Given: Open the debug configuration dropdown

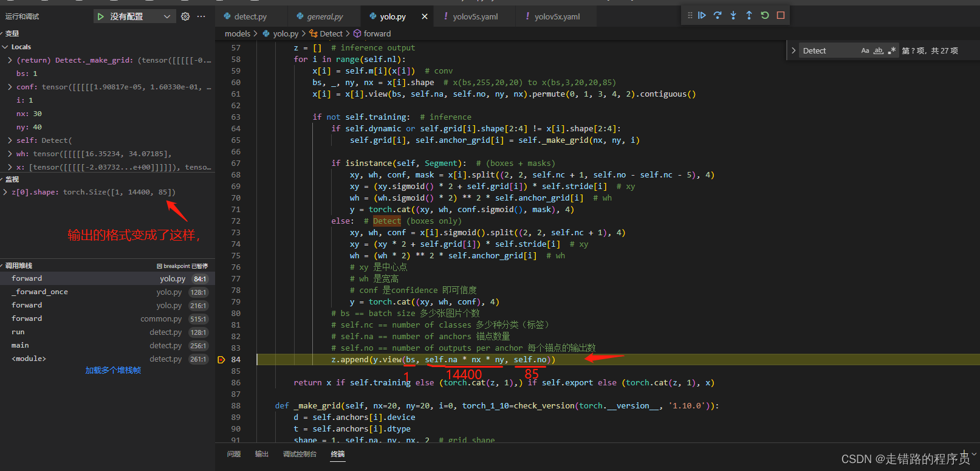Looking at the screenshot, I should [x=166, y=16].
